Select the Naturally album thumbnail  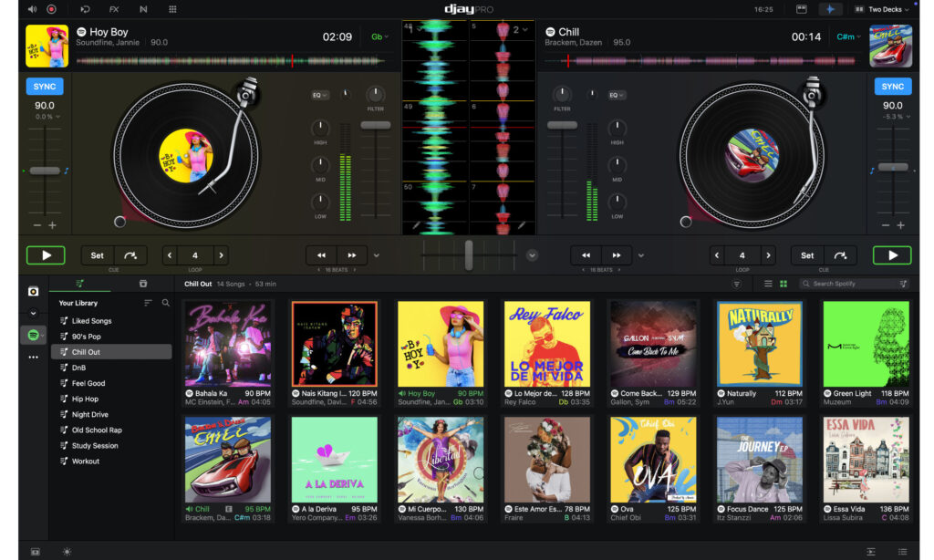click(760, 344)
